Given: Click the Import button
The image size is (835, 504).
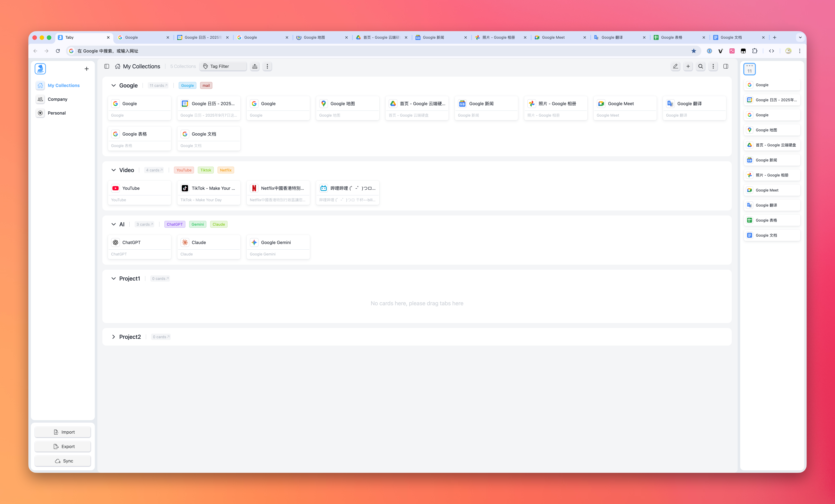Looking at the screenshot, I should point(63,432).
